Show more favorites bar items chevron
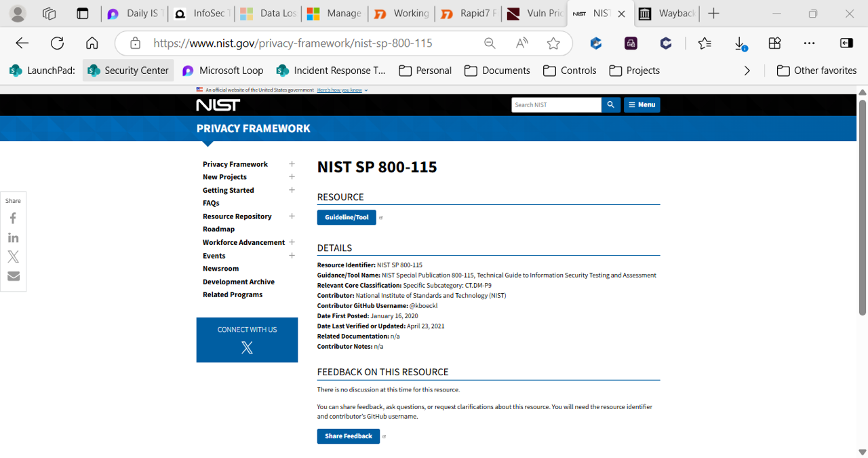The width and height of the screenshot is (868, 458). point(747,71)
